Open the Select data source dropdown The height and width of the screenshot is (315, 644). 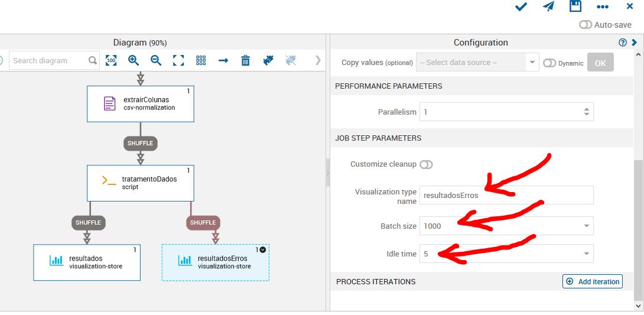(x=532, y=63)
